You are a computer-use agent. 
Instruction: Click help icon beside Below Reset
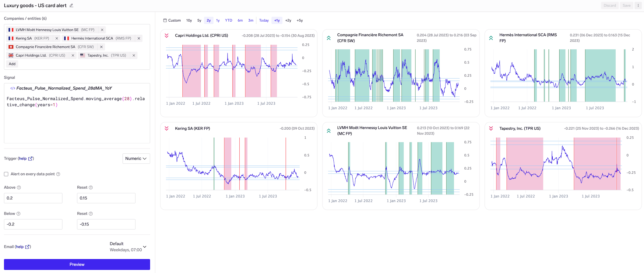pyautogui.click(x=91, y=214)
